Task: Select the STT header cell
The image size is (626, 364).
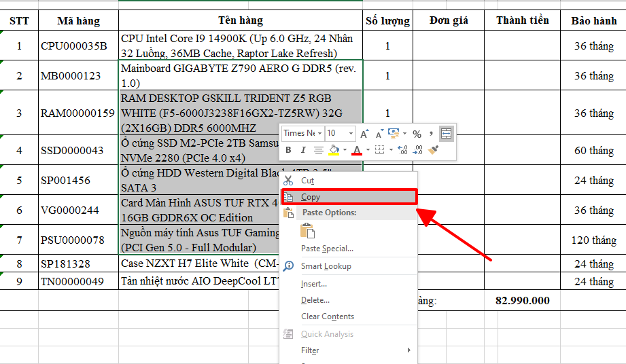Action: [19, 20]
